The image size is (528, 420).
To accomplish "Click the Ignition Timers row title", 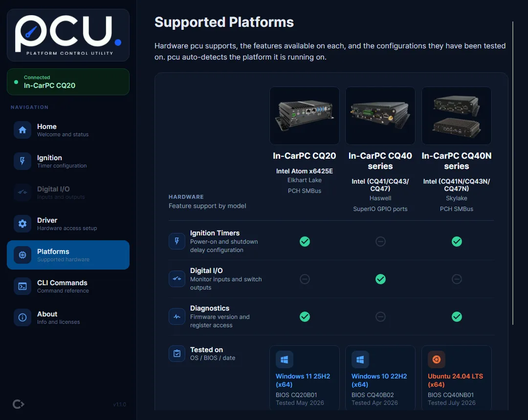I will (215, 233).
